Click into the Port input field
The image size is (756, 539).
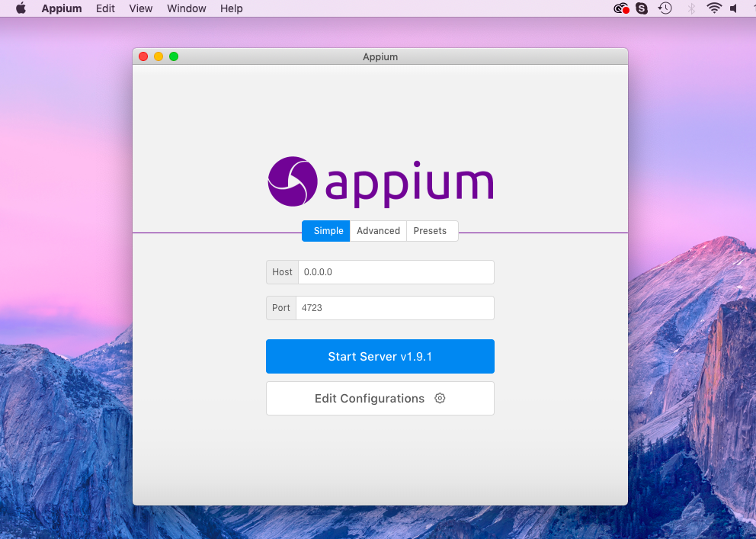tap(395, 308)
